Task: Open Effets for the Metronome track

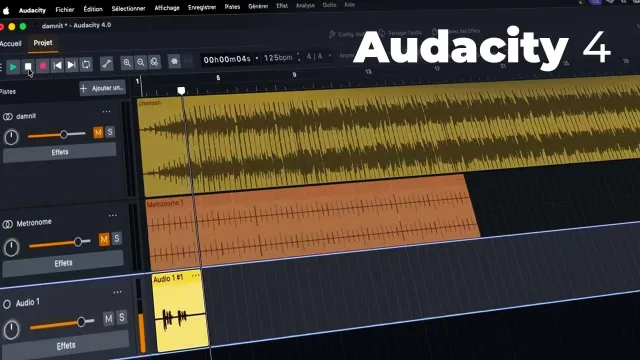Action: point(63,264)
